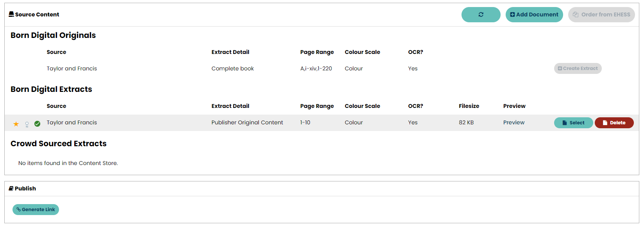Generate a link in the Publish section
Viewport: 644px width, 226px height.
(36, 210)
